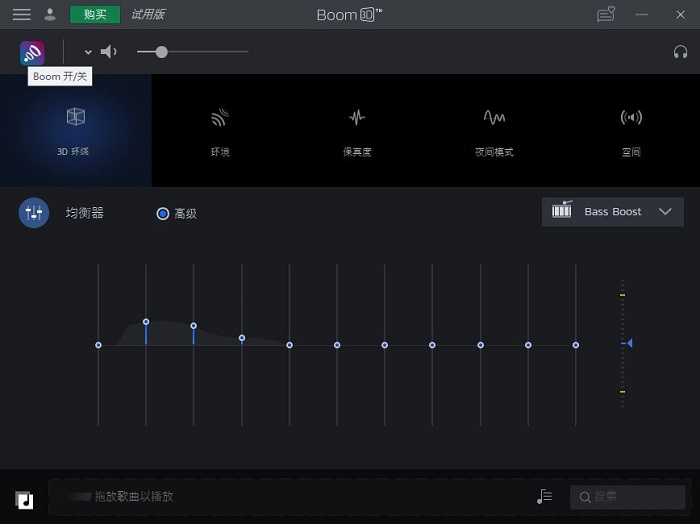Screen dimensions: 700x524
Task: Select the 高级 advanced radio button
Action: coord(163,214)
